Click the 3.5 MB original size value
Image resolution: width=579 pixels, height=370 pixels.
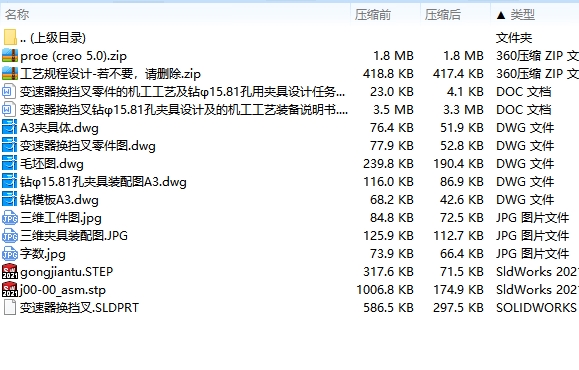pyautogui.click(x=394, y=110)
